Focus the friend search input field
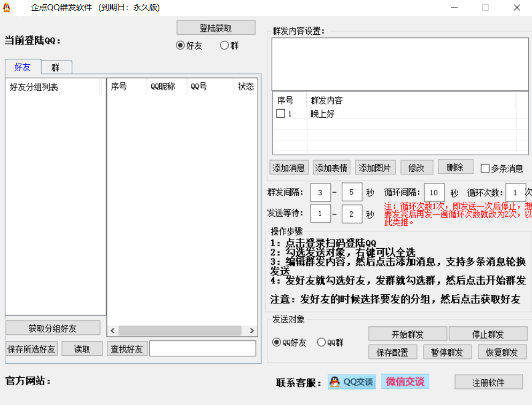Image resolution: width=532 pixels, height=405 pixels. coord(203,349)
